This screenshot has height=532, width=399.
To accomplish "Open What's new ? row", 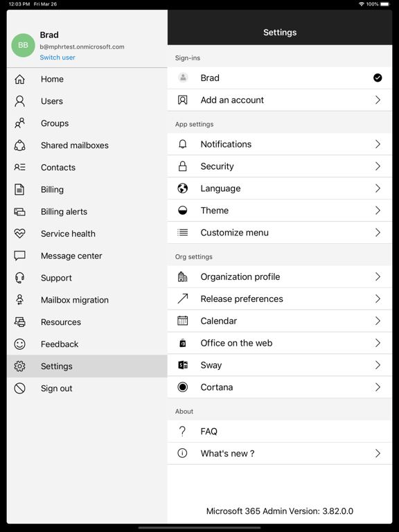I will 280,453.
